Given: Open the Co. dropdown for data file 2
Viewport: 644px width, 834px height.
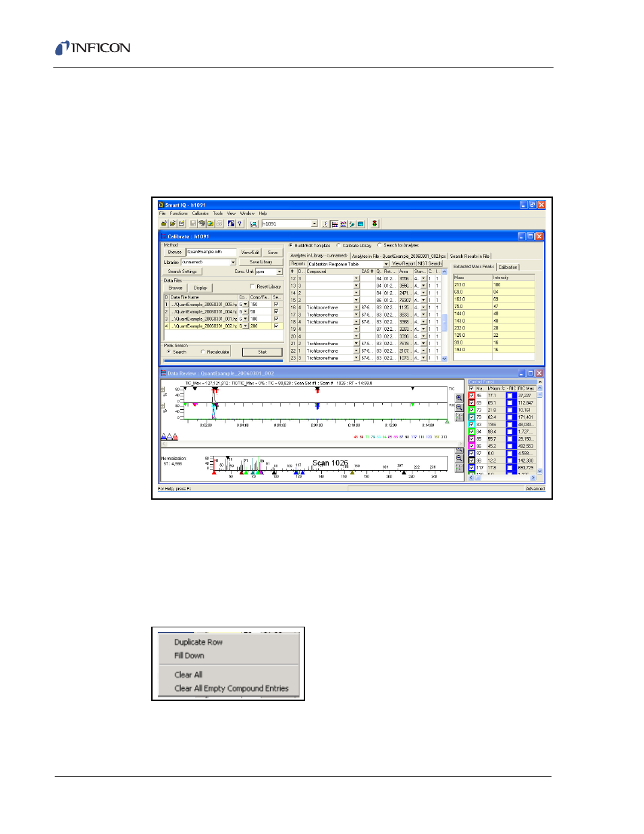Looking at the screenshot, I should tap(246, 311).
